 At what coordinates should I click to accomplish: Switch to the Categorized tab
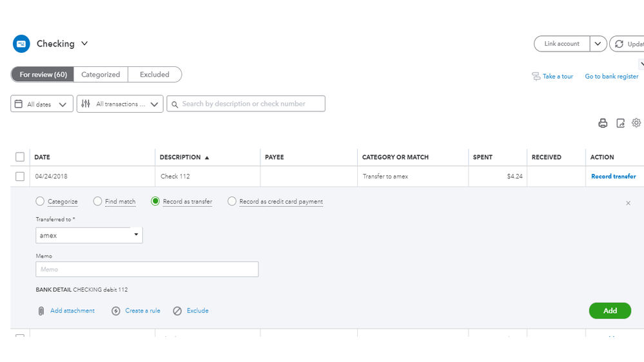coord(101,75)
